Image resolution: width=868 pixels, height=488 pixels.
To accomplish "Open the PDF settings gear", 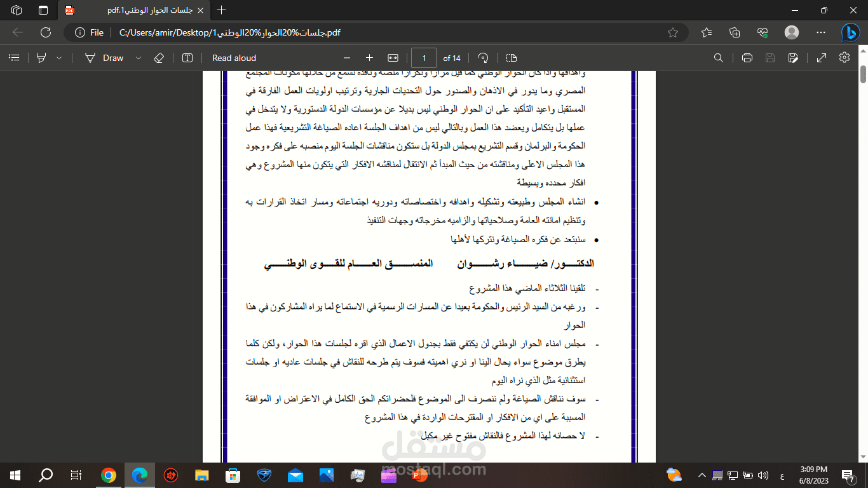I will [x=844, y=58].
